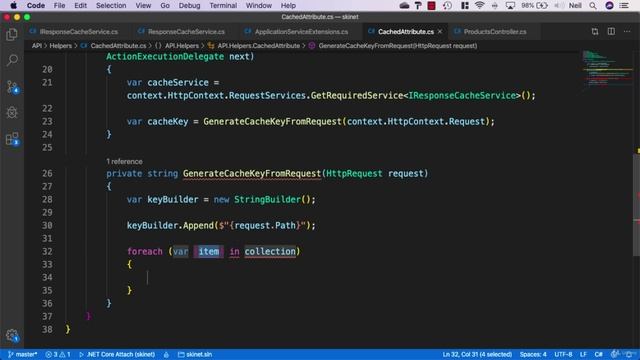Screen dimensions: 640x360
Task: Switch to the ProductsController.cs tab
Action: (495, 31)
